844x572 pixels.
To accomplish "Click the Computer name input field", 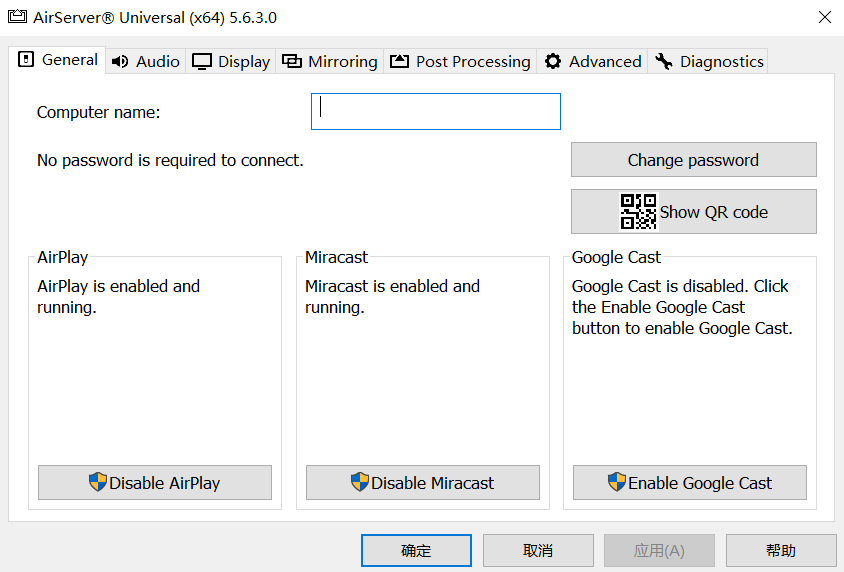I will pos(435,111).
